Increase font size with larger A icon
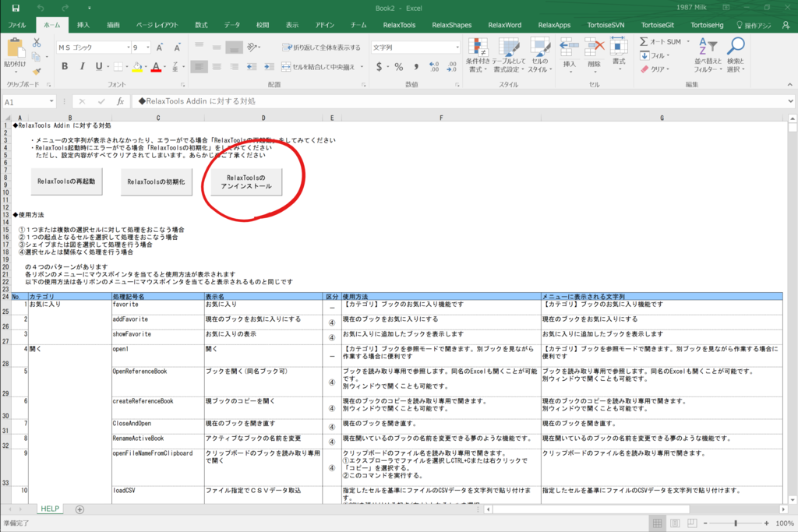 coord(159,48)
